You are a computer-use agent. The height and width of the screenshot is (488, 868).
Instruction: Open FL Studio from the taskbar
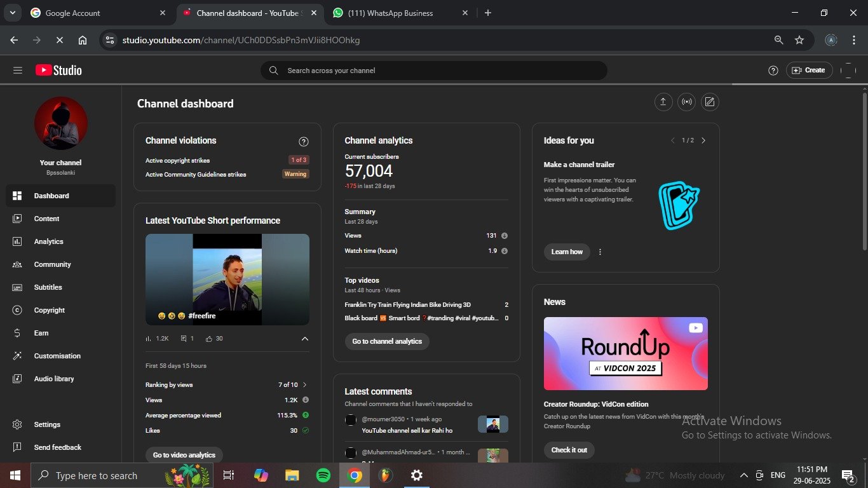(385, 475)
